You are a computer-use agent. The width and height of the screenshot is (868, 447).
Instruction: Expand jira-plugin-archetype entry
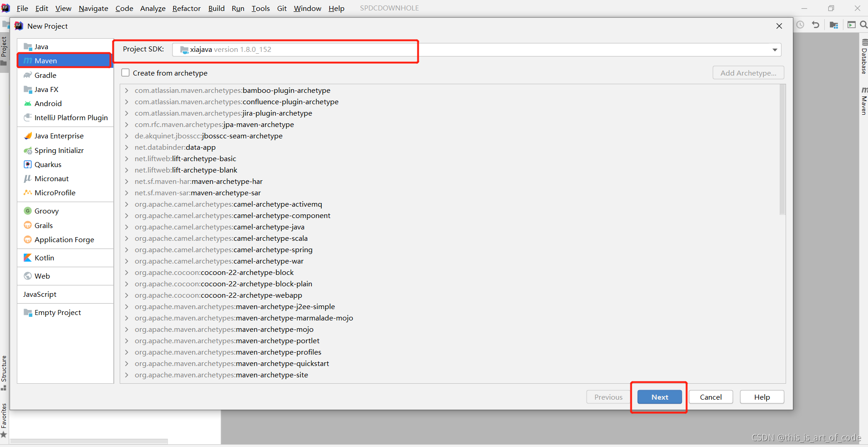(127, 113)
